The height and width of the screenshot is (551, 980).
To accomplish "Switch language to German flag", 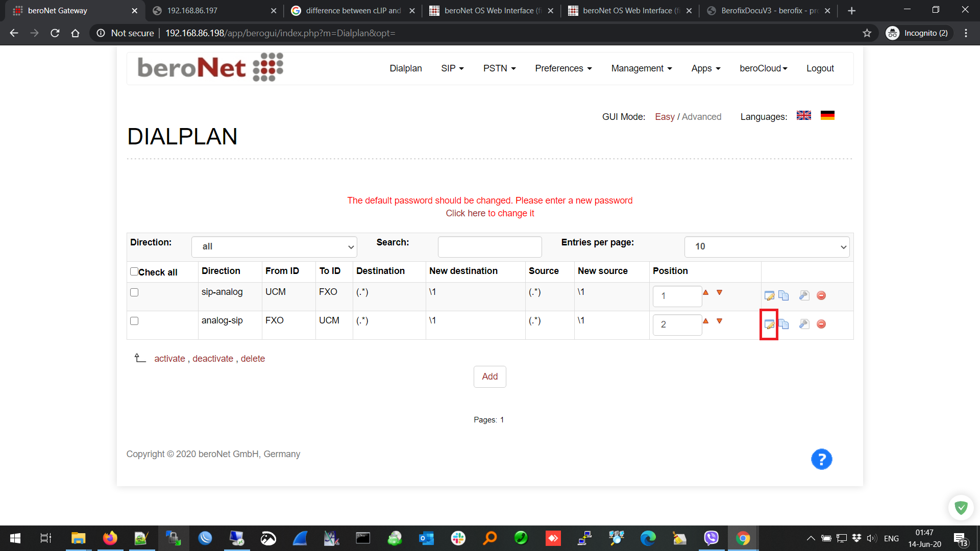I will click(x=827, y=116).
